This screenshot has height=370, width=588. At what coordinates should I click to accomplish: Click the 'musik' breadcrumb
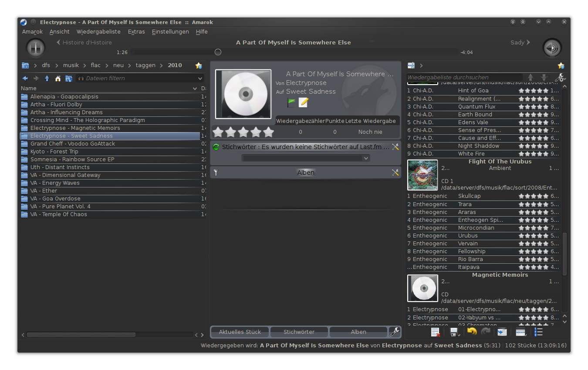point(71,65)
